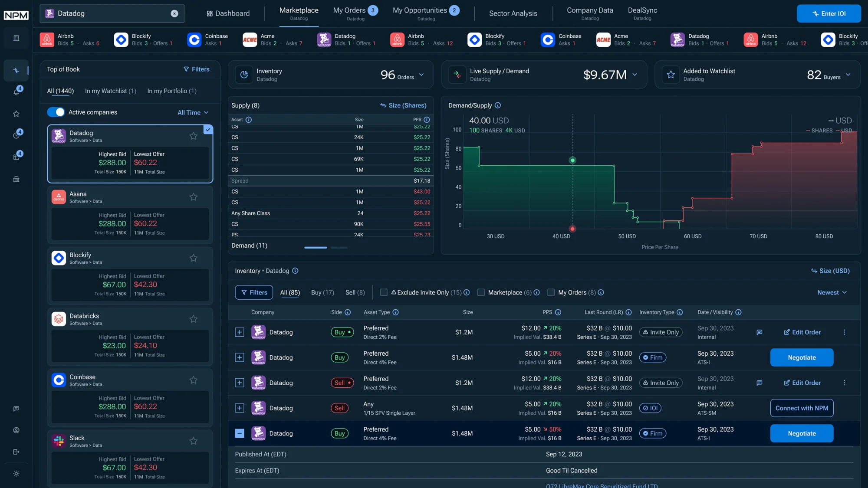Click the NPM logo
The image size is (868, 488).
(16, 15)
